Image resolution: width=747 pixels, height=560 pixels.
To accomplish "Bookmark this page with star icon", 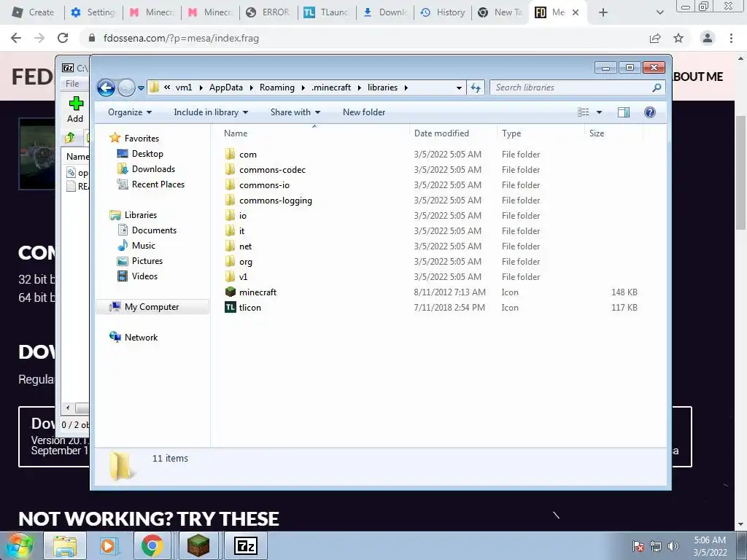I will click(x=678, y=38).
